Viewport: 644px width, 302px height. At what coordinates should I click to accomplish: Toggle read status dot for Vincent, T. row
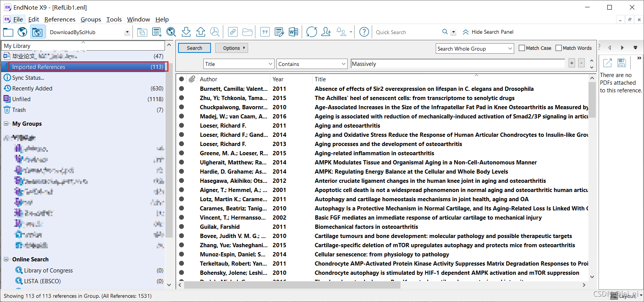(x=181, y=217)
